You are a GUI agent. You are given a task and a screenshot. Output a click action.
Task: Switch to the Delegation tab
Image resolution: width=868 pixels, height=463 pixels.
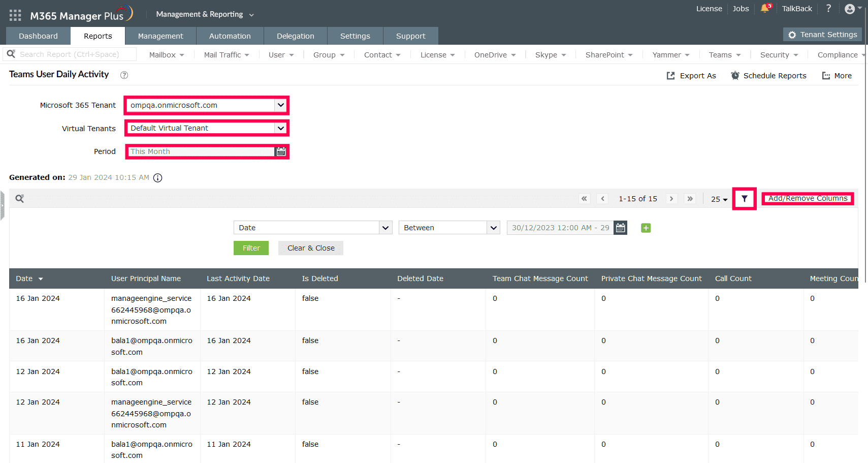coord(296,36)
